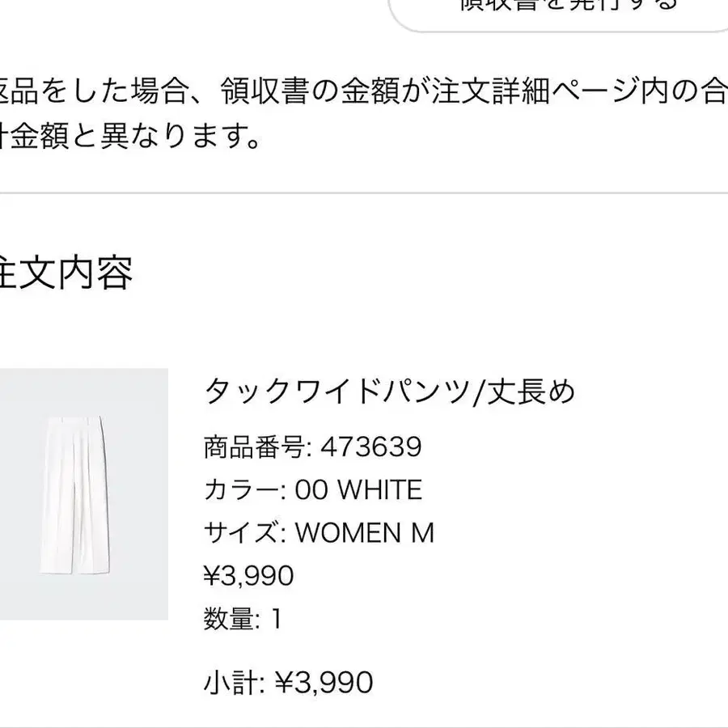This screenshot has width=728, height=728.
Task: Select the WOMEN M size value
Action: click(x=365, y=533)
